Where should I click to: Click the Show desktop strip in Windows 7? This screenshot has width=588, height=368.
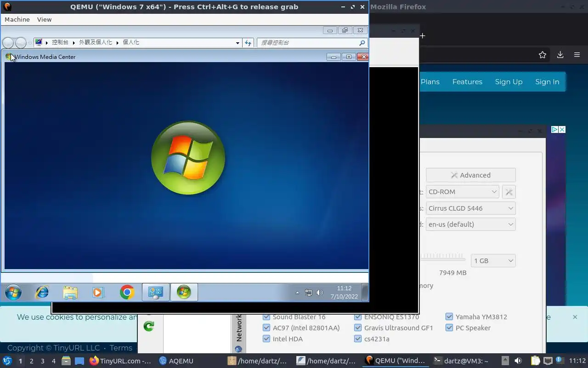[365, 293]
